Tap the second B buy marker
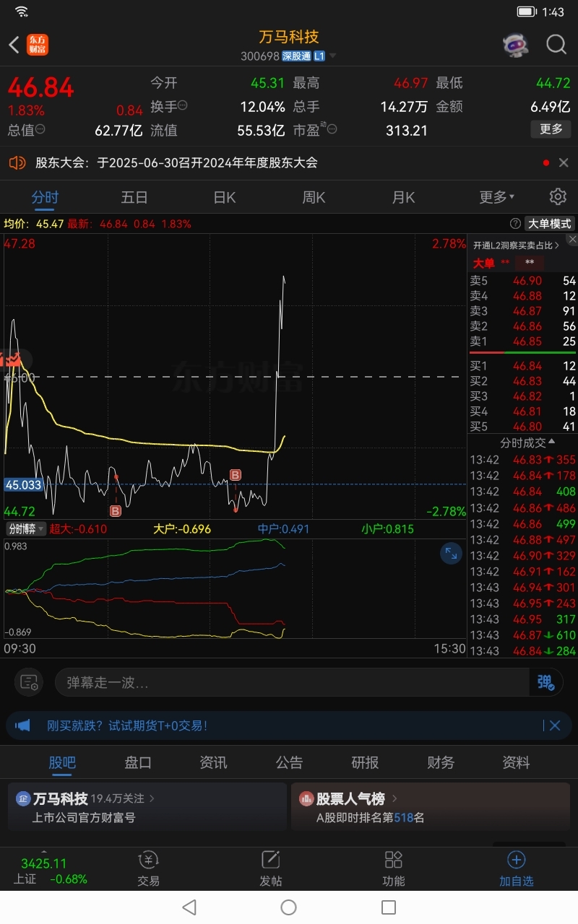Viewport: 578px width, 924px height. (x=235, y=474)
